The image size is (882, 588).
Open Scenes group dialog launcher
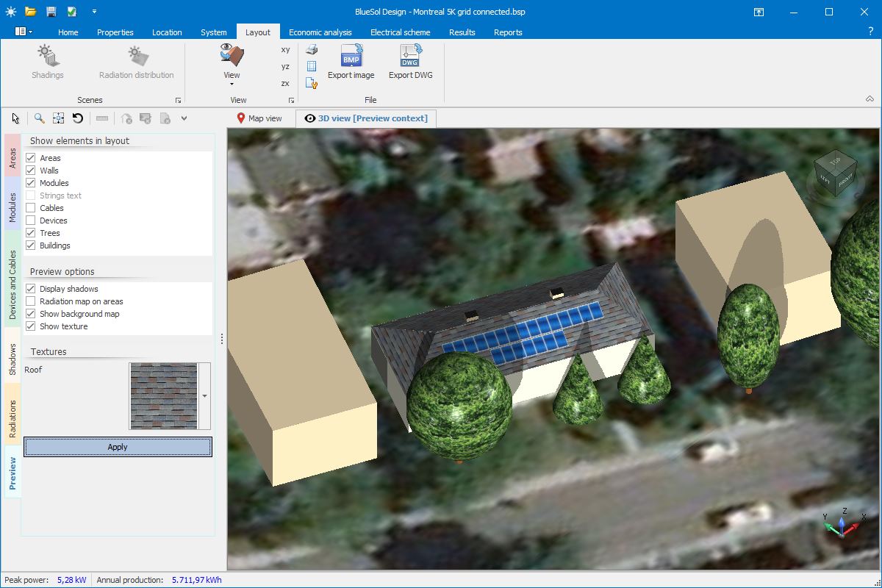click(178, 100)
